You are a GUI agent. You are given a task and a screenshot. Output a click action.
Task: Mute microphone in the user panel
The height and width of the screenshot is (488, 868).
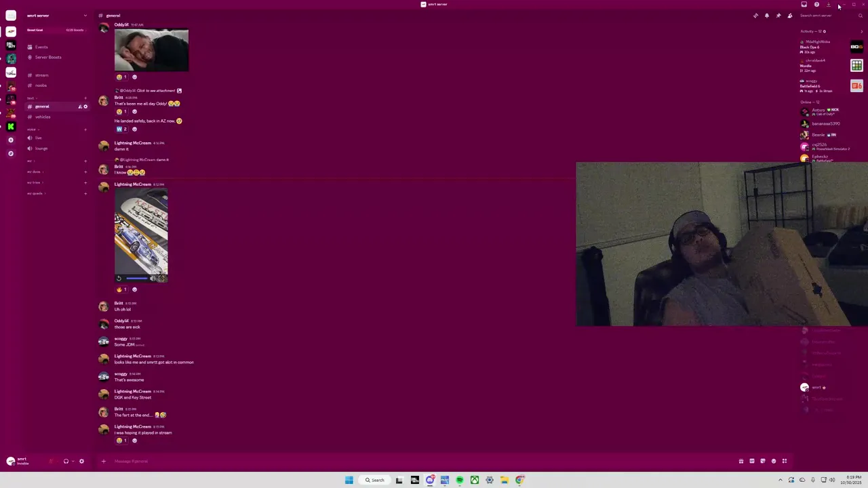(x=51, y=462)
